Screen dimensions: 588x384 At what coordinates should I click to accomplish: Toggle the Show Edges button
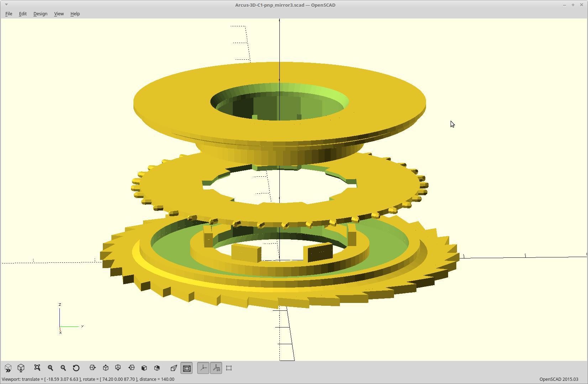pyautogui.click(x=229, y=368)
